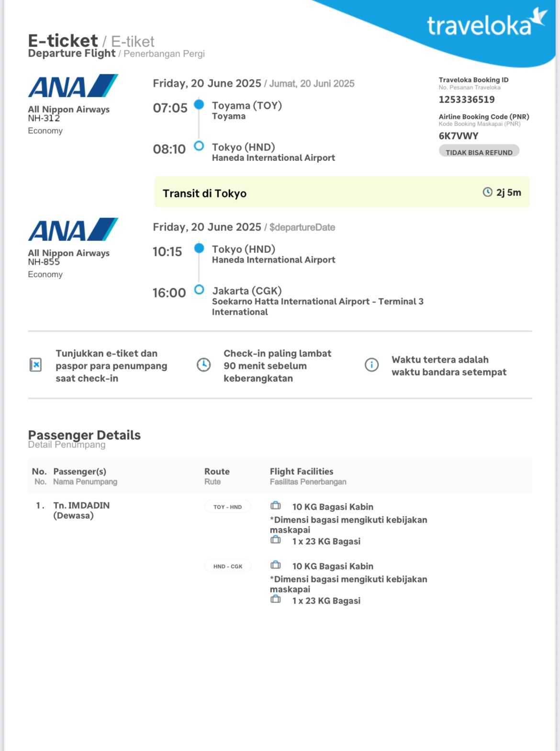Click the Passenger Details heading
This screenshot has height=751, width=560.
point(84,435)
